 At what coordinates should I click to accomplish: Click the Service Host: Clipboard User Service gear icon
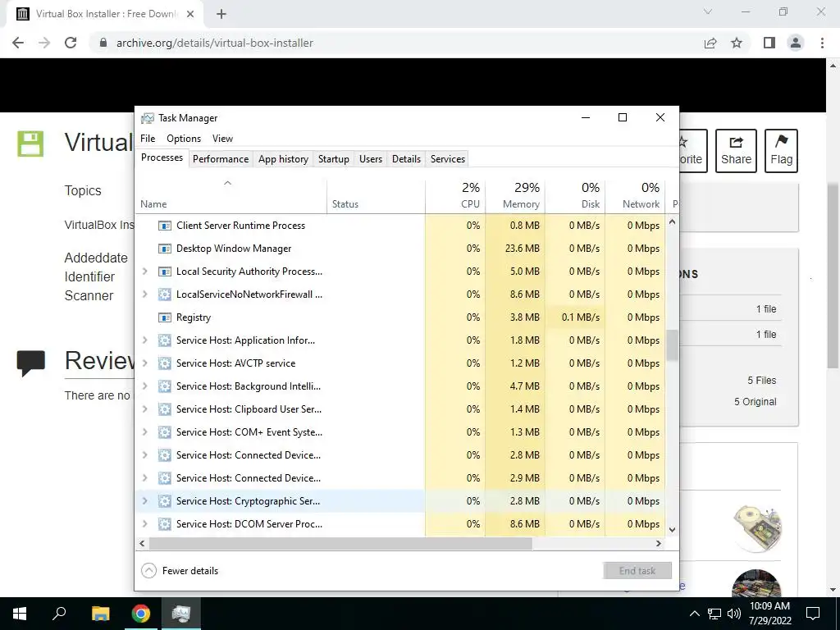164,409
